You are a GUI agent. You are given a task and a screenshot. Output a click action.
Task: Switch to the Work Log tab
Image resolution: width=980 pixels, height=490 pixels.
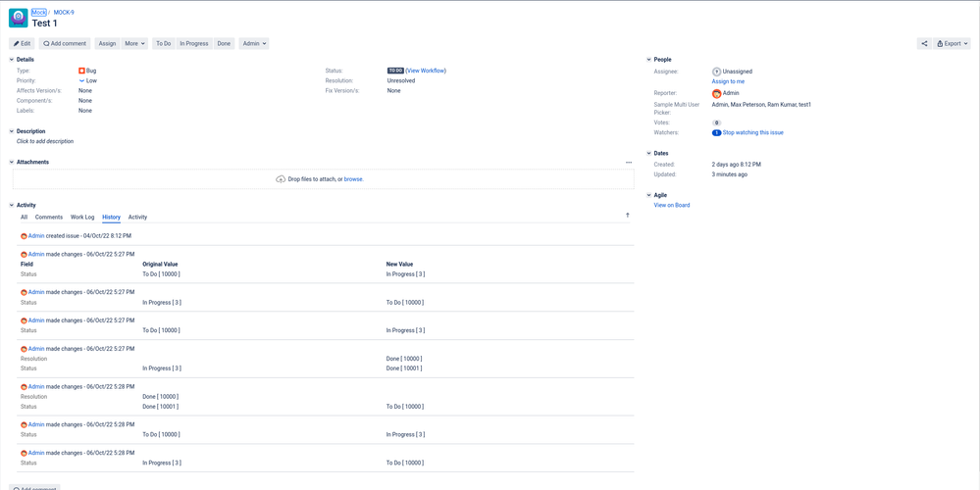click(x=82, y=218)
